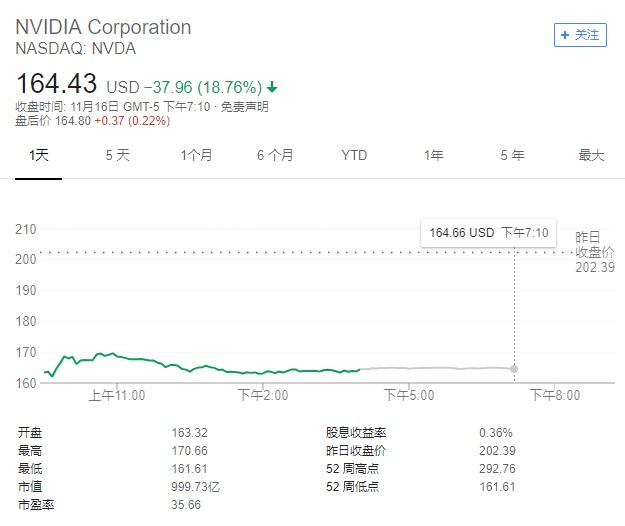Click the 昨日收盘价 202.39 chart label

pos(595,252)
